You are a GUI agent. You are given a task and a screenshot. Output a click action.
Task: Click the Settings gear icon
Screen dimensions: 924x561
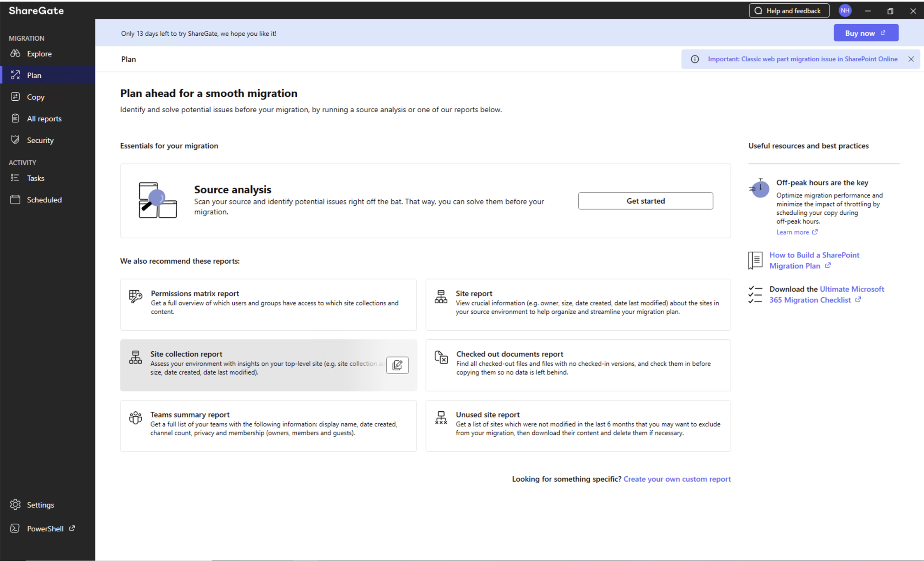point(15,504)
